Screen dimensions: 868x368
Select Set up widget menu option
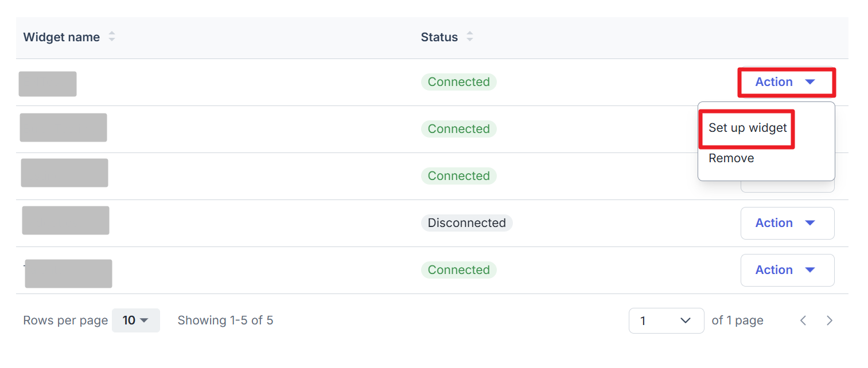pos(748,128)
